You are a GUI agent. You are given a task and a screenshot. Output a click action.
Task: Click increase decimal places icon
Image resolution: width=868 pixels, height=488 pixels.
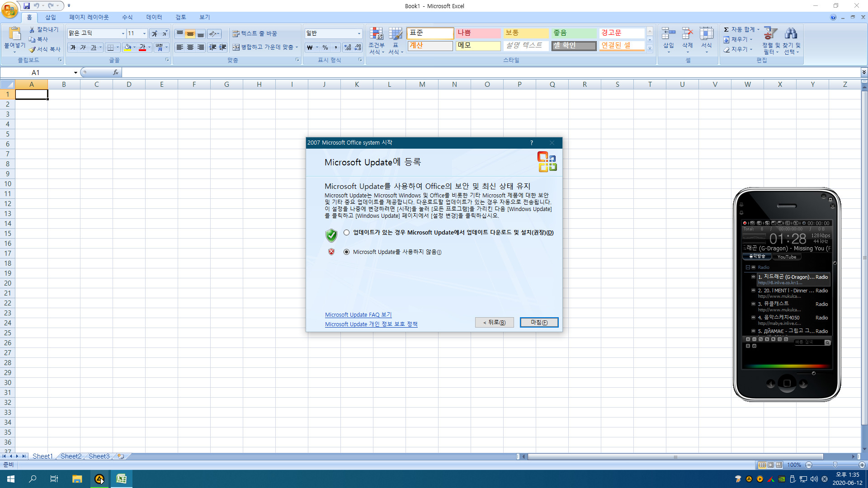[x=347, y=47]
